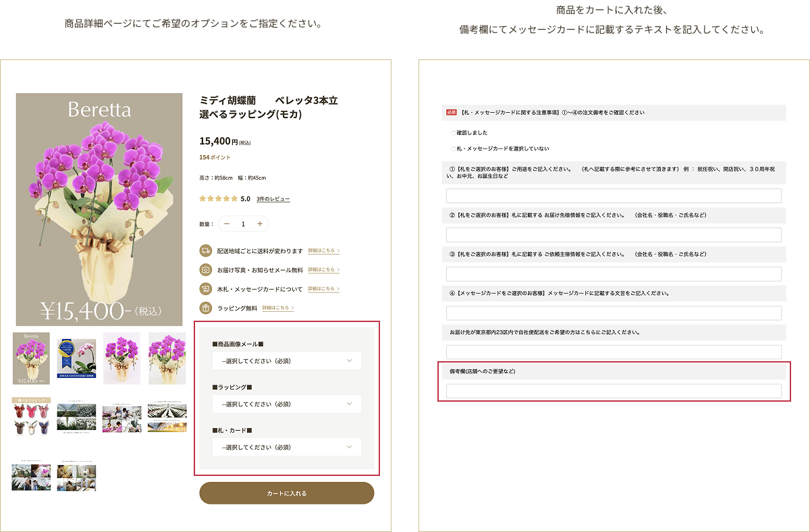Select 札・メッセージカードを選択していない radio option
Screen dimensions: 810x532
pos(454,149)
